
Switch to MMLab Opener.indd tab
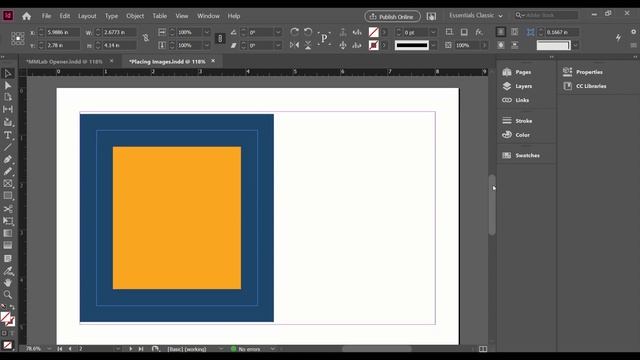(64, 62)
